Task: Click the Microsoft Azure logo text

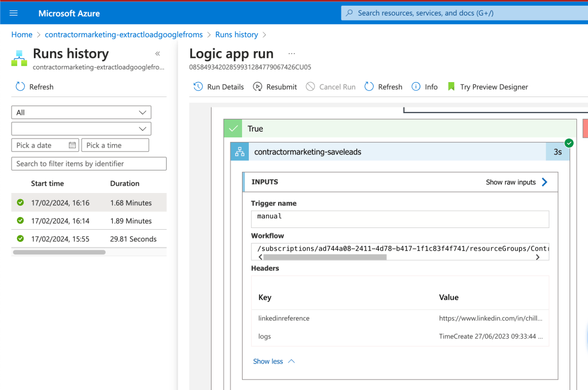Action: tap(69, 13)
